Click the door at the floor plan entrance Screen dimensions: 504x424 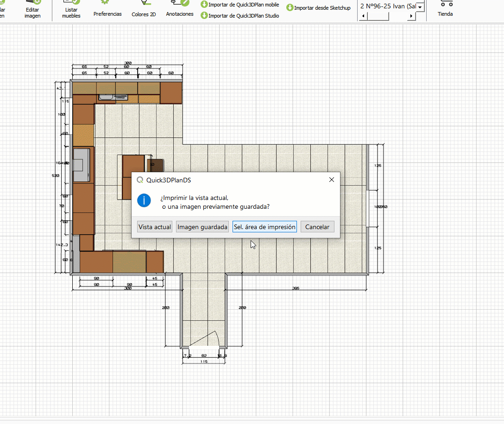(x=204, y=341)
